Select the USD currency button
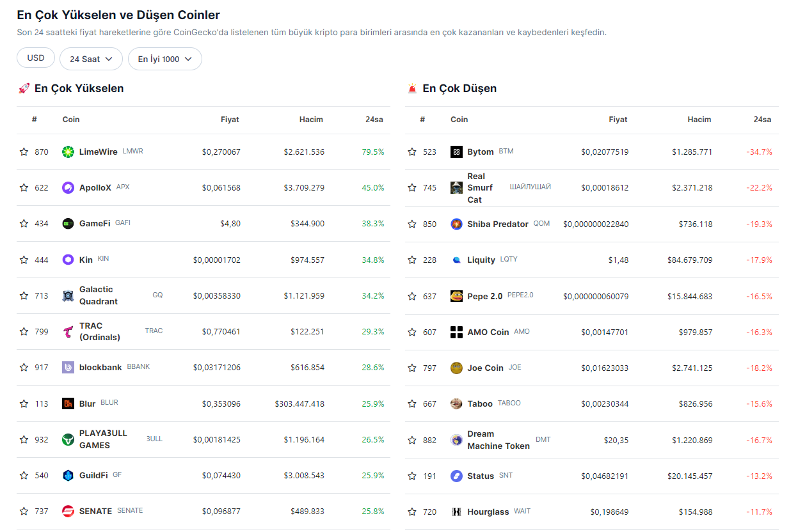Viewport: 798px width, 532px height. 36,58
